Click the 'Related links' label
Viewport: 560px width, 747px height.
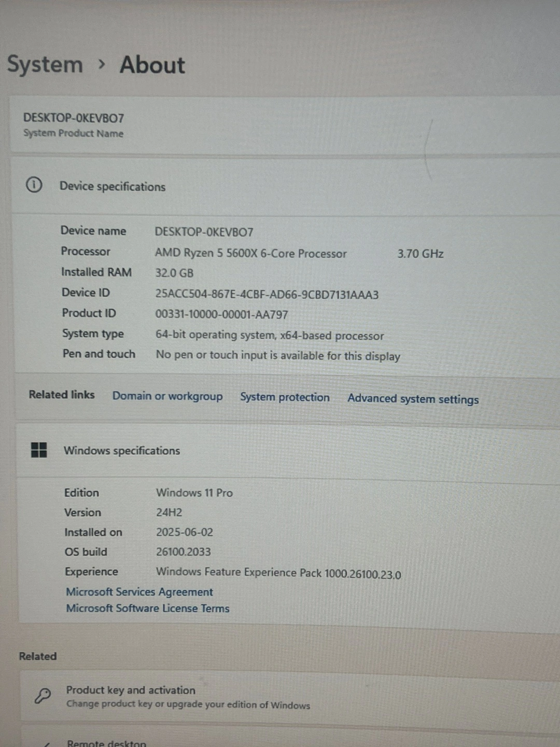62,395
